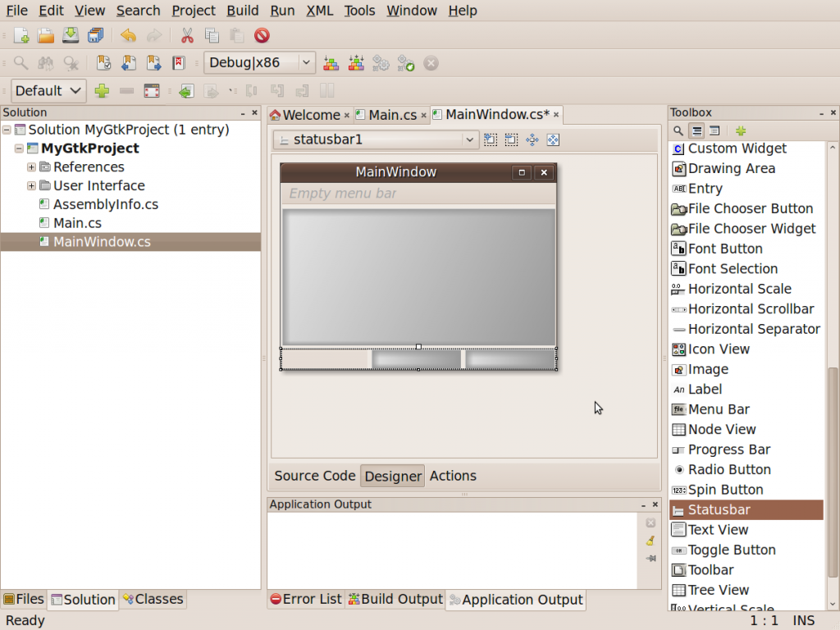This screenshot has width=840, height=630.
Task: Clear the Application Output with broom icon
Action: coord(651,541)
